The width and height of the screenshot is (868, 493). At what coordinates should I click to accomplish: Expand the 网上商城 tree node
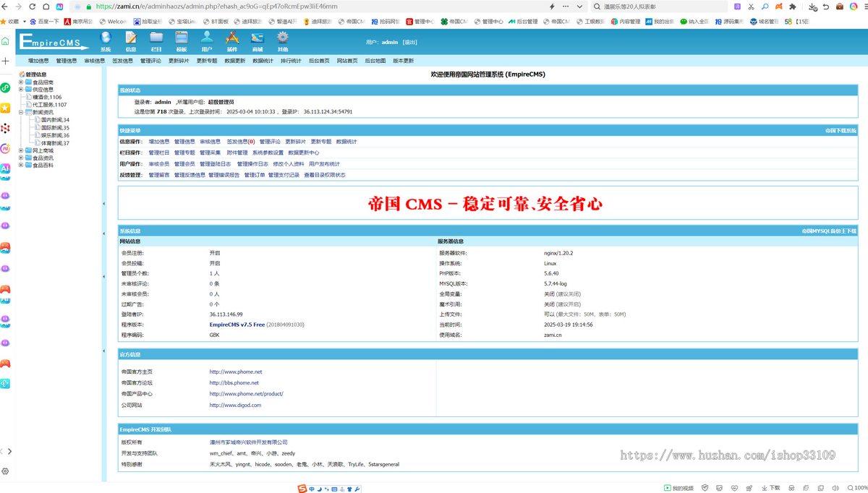pyautogui.click(x=21, y=150)
